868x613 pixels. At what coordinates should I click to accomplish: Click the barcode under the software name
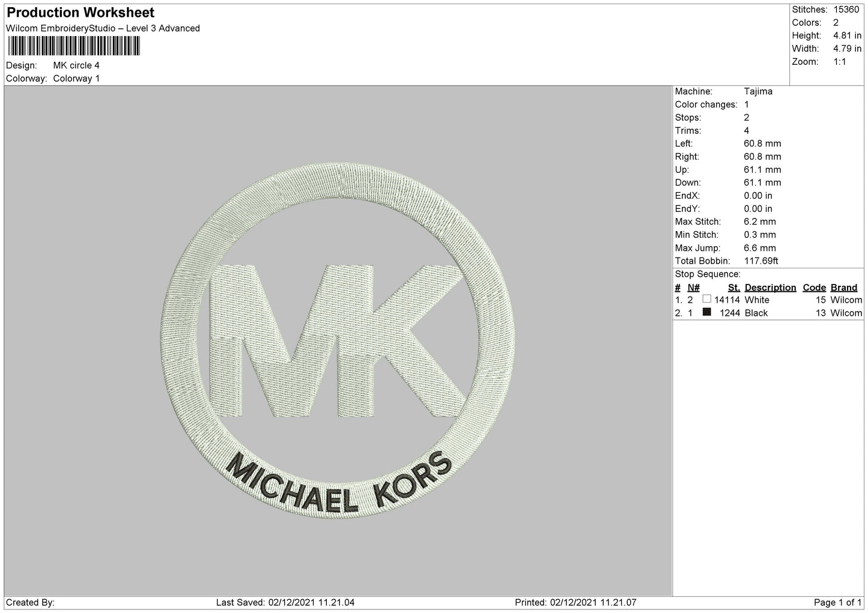click(74, 46)
